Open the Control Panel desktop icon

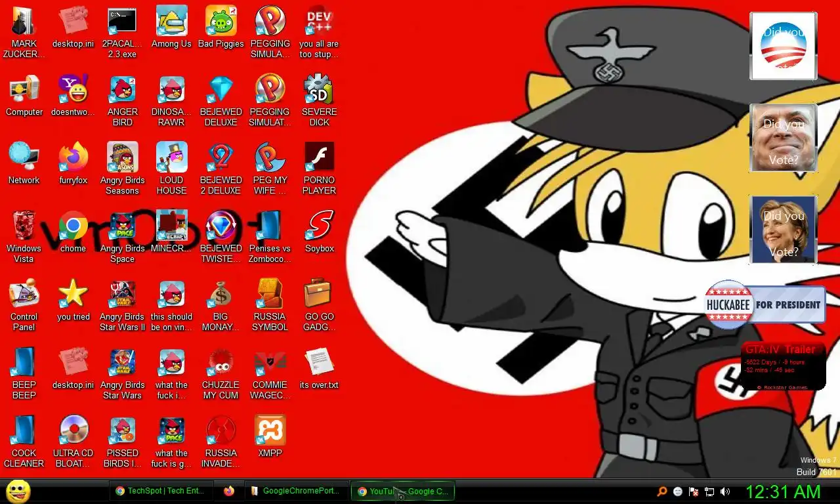point(24,306)
